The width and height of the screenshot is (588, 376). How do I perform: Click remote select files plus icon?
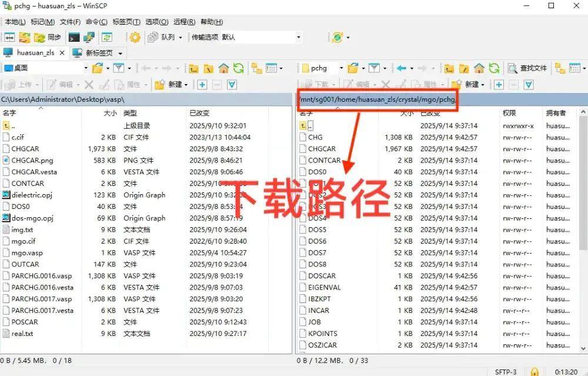499,84
